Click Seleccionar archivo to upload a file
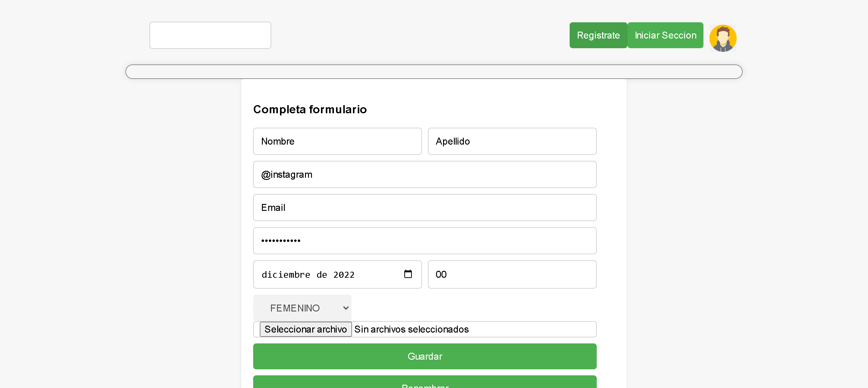The width and height of the screenshot is (868, 388). (x=305, y=329)
